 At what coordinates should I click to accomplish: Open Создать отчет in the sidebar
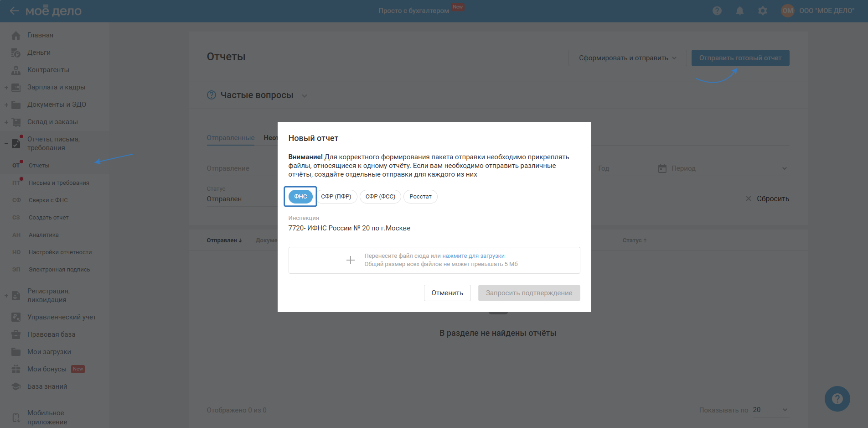click(49, 218)
